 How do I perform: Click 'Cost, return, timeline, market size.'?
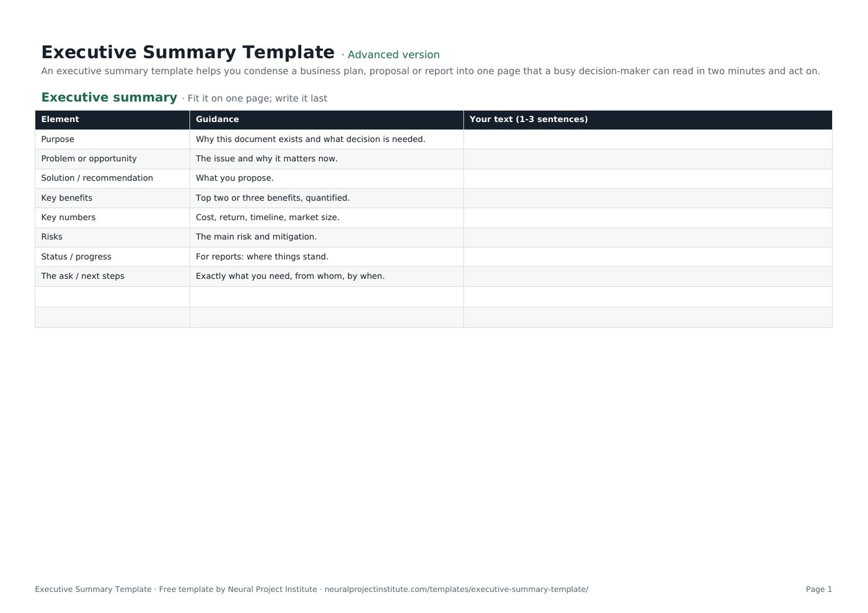268,218
